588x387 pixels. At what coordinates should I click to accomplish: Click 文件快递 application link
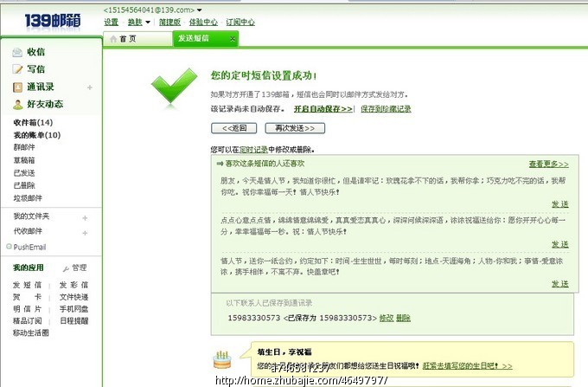(73, 297)
